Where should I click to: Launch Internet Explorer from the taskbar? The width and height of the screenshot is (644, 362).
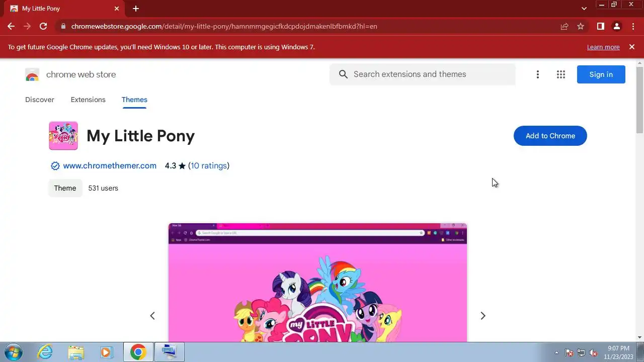coord(45,352)
